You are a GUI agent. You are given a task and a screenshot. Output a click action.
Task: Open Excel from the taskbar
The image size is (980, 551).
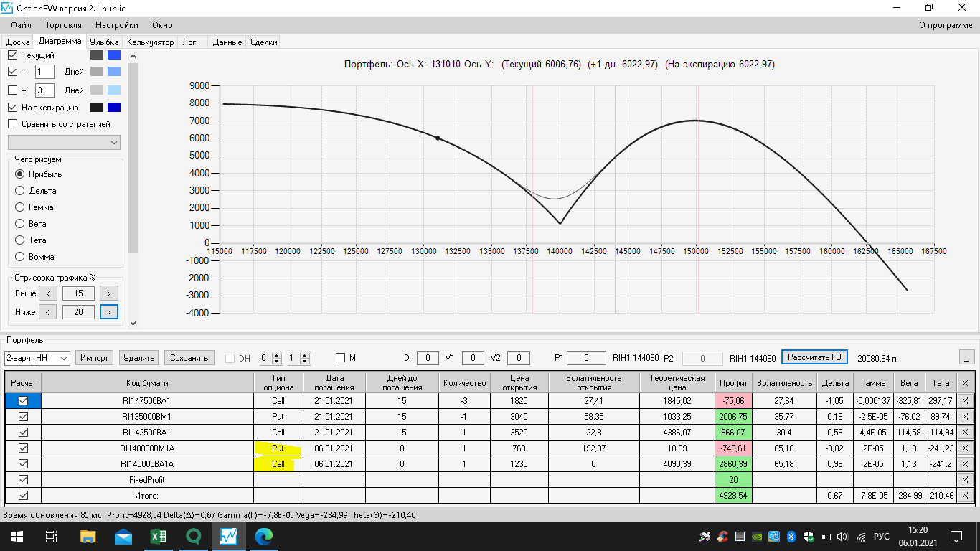(158, 536)
